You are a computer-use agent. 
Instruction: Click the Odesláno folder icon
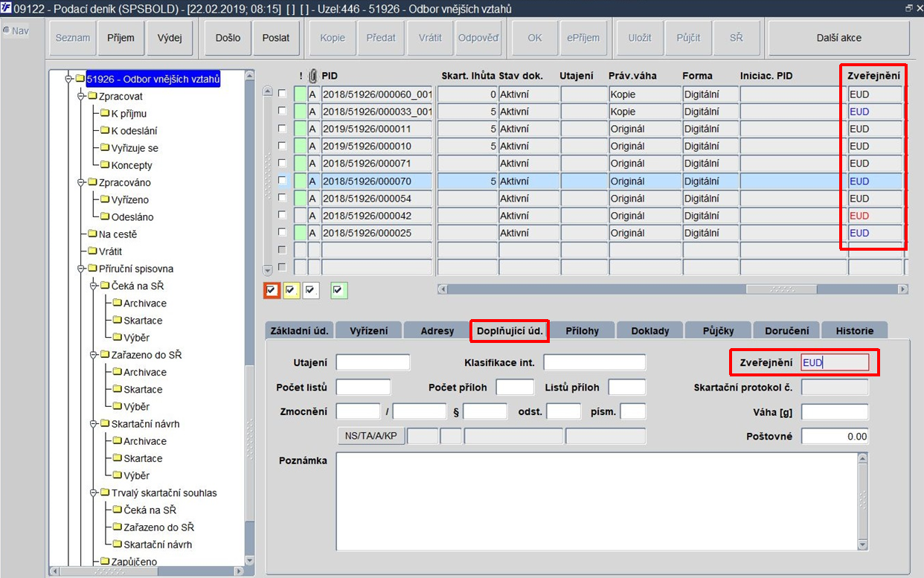pyautogui.click(x=105, y=217)
